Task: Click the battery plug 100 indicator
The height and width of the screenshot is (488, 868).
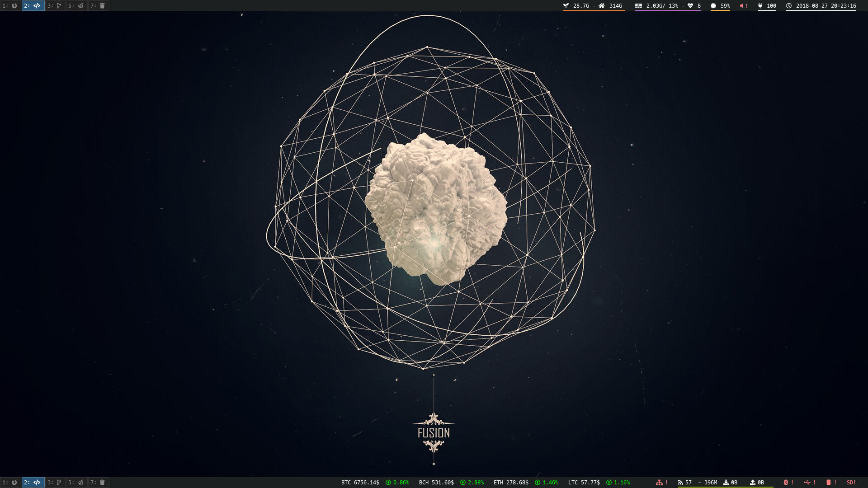Action: pos(767,6)
